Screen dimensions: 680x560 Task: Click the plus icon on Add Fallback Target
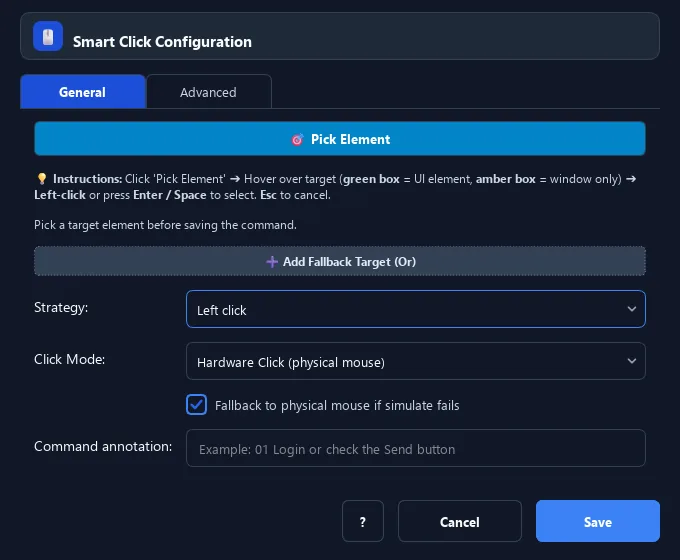(272, 262)
